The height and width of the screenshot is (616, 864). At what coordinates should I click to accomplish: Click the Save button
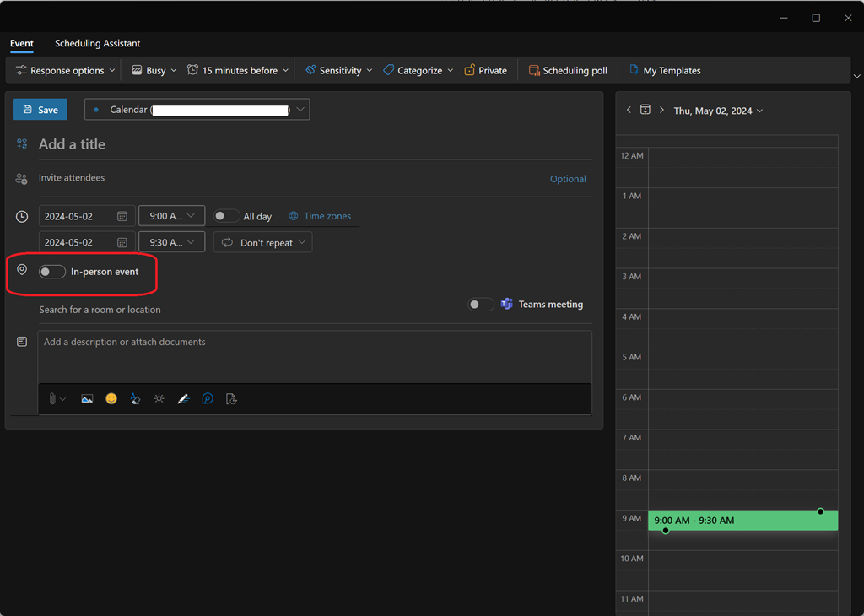[x=40, y=110]
